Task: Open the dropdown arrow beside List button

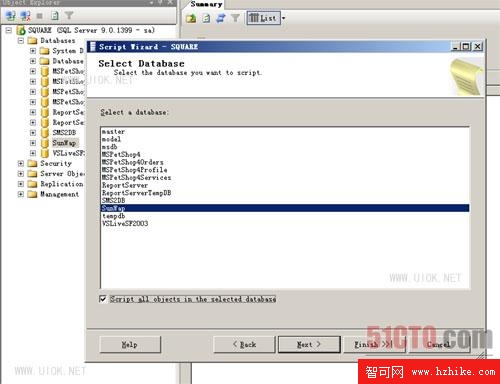Action: [x=283, y=18]
